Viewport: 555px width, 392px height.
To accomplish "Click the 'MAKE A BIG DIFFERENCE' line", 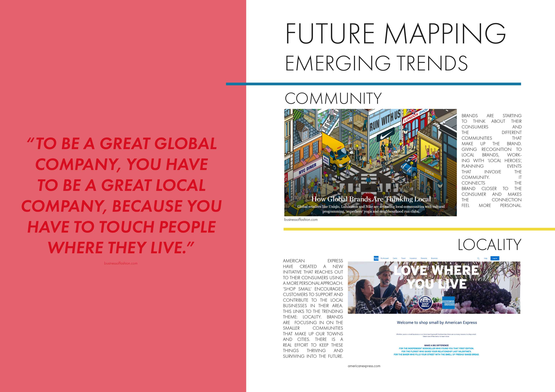I will [436, 345].
